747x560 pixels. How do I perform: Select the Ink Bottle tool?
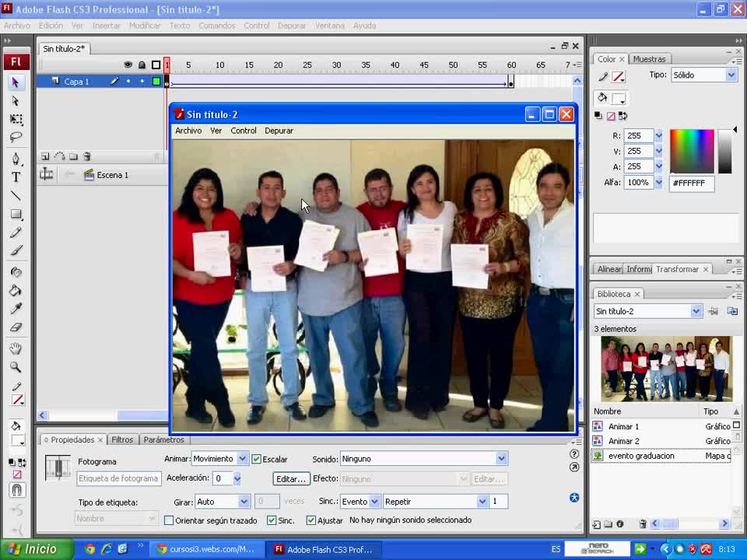click(16, 272)
